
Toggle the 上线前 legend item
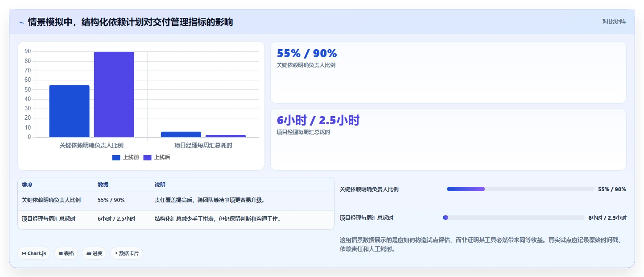pyautogui.click(x=125, y=157)
